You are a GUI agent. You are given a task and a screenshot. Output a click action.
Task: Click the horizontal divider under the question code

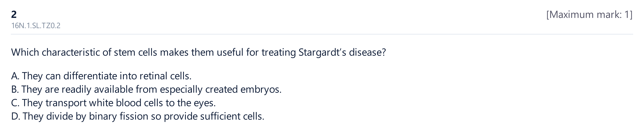pos(322,34)
